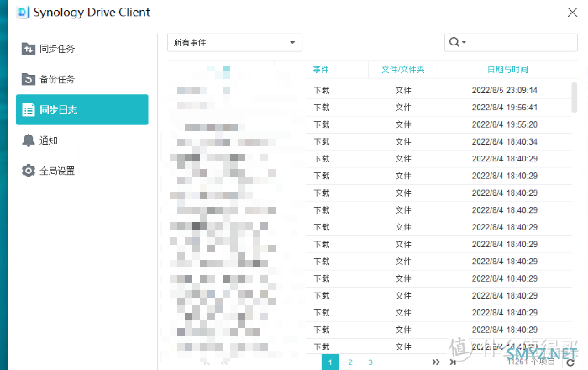Click 文件 in the 18:40:34 row
The height and width of the screenshot is (370, 588).
pos(403,142)
